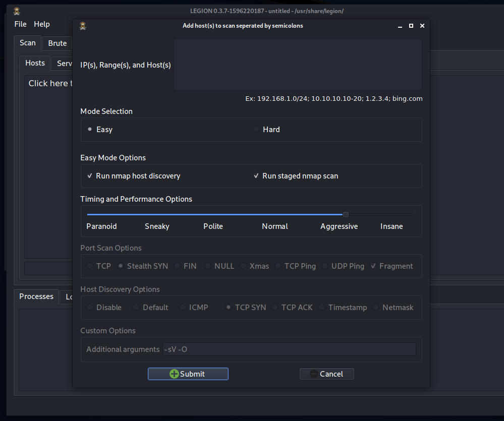Click the Mode Selection heading
504x421 pixels.
coord(106,111)
